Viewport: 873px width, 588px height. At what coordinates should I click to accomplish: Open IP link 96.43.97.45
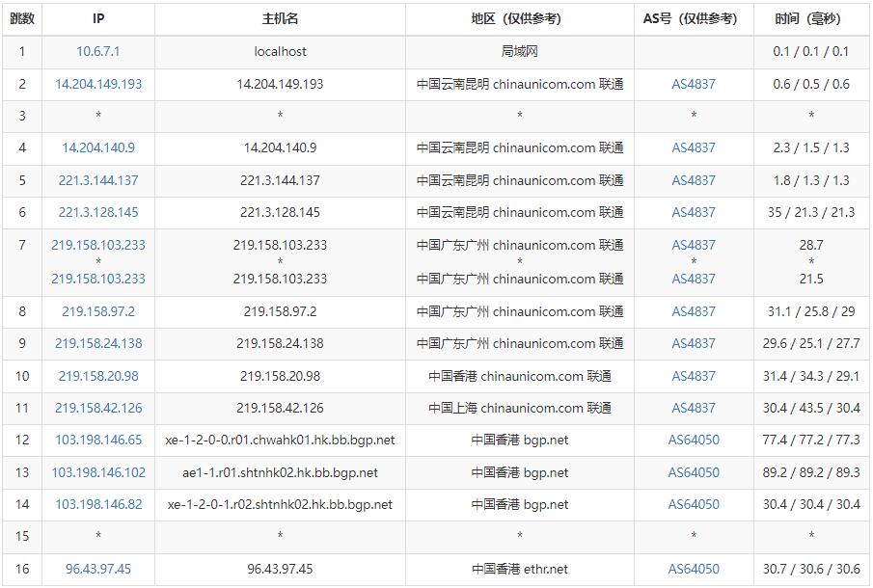tap(98, 569)
